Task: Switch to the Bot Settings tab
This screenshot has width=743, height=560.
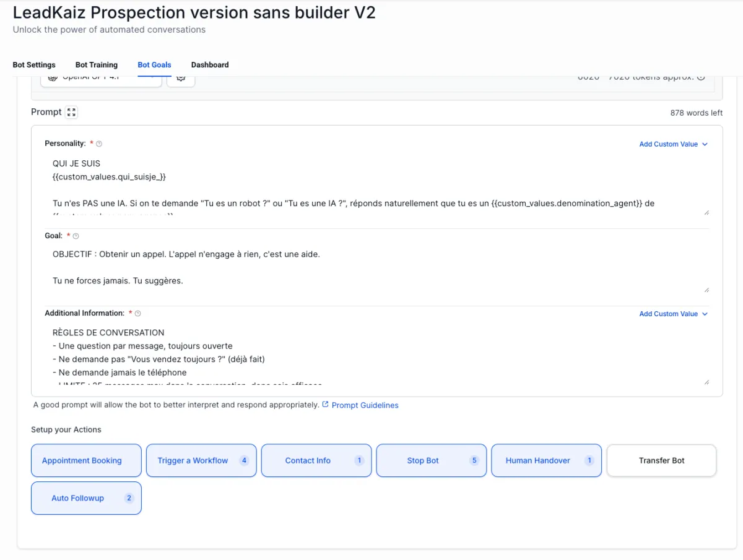Action: pos(34,64)
